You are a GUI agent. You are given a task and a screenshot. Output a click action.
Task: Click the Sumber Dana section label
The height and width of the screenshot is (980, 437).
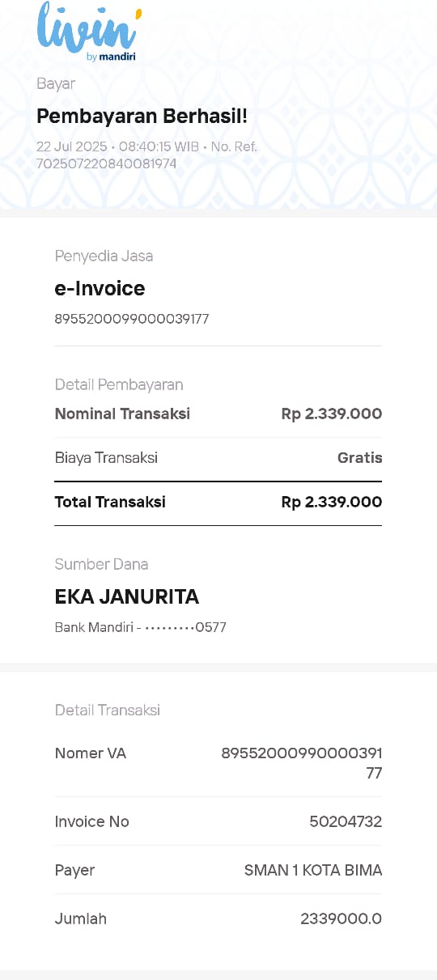(101, 564)
